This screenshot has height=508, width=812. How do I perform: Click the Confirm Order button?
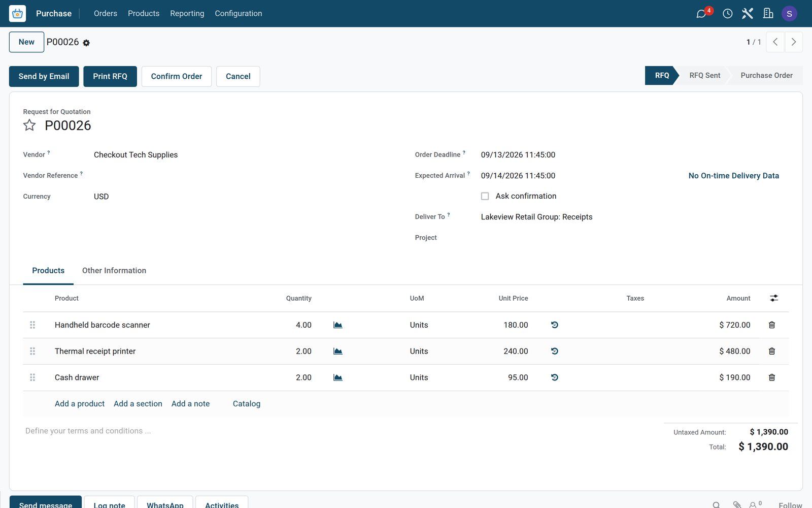pos(177,76)
